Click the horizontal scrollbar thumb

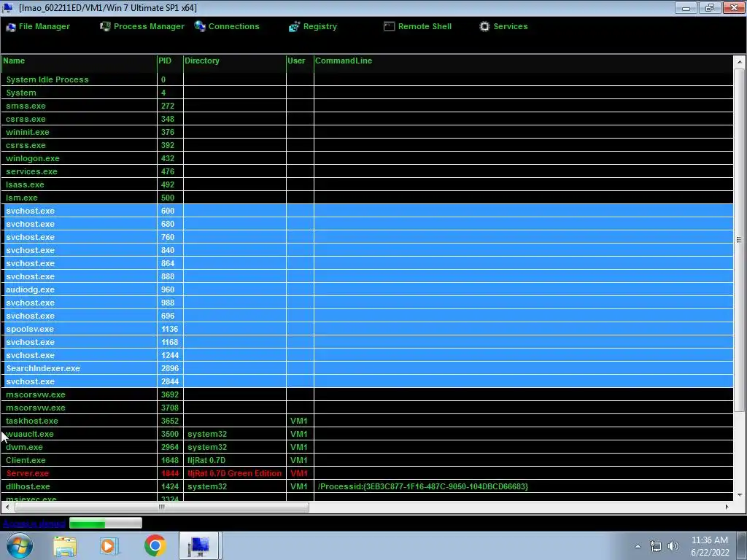(162, 507)
